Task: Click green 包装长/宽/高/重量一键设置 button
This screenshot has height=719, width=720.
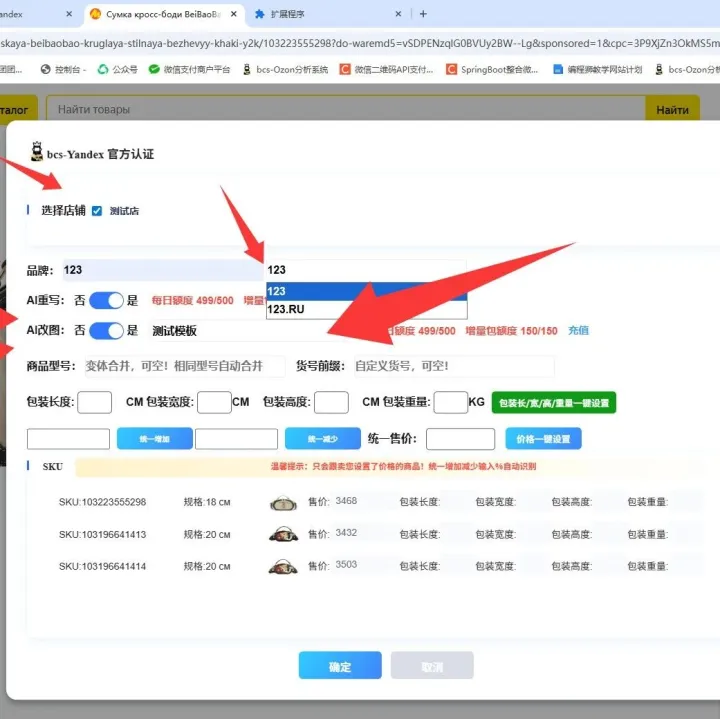Action: click(x=553, y=403)
